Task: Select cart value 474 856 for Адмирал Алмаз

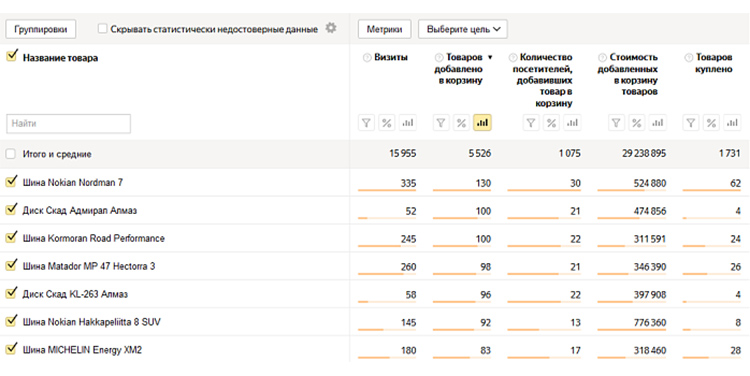Action: tap(650, 211)
